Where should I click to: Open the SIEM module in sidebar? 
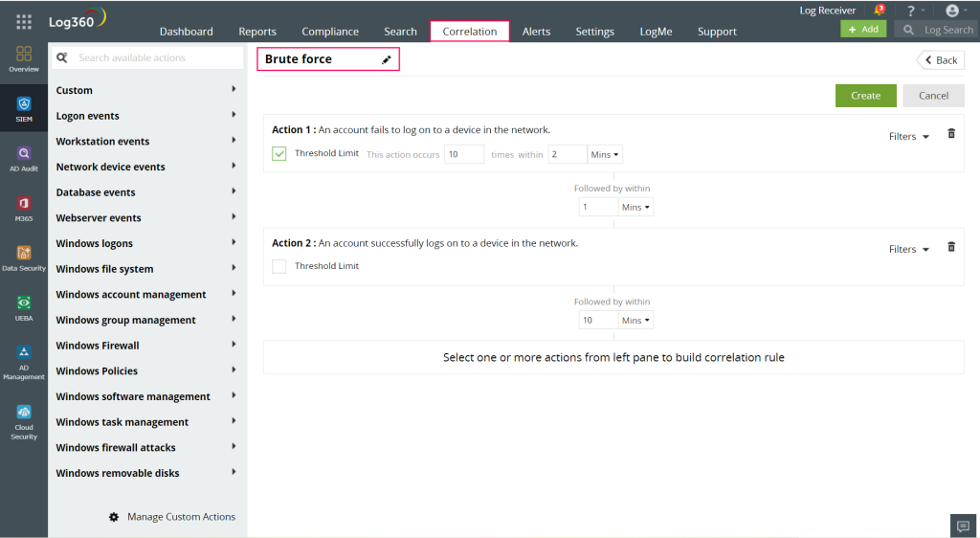coord(24,108)
